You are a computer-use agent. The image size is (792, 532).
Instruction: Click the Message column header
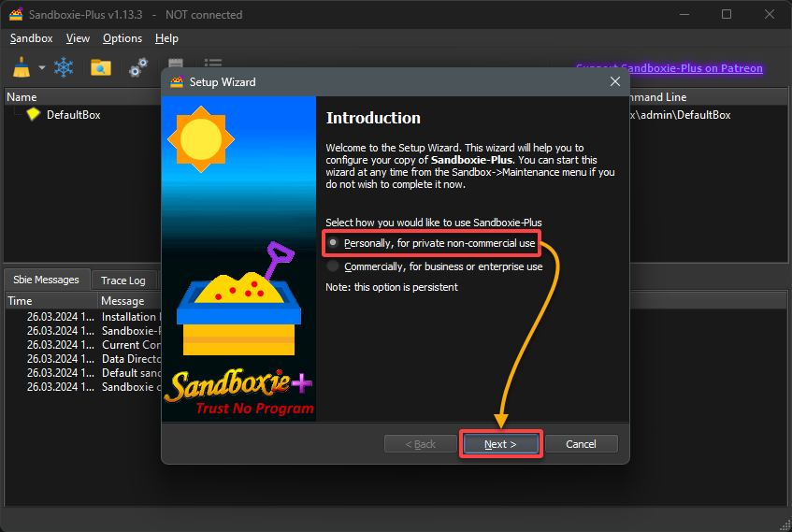tap(130, 301)
